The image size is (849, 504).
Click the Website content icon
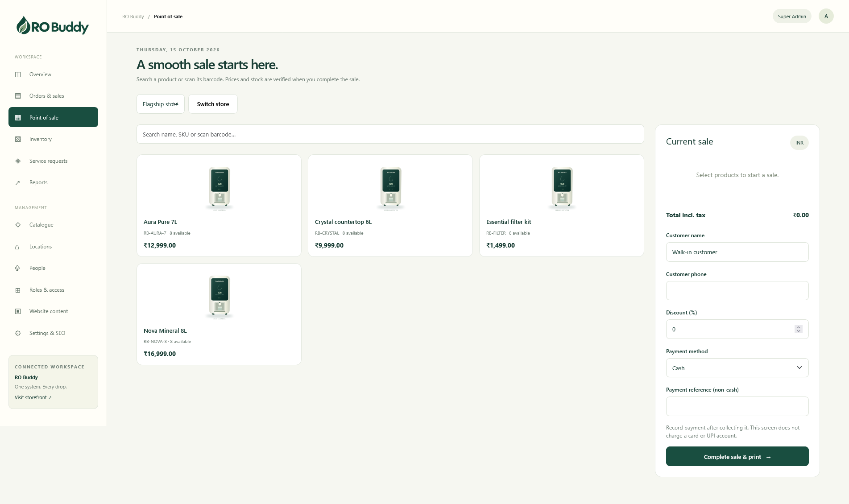tap(18, 311)
